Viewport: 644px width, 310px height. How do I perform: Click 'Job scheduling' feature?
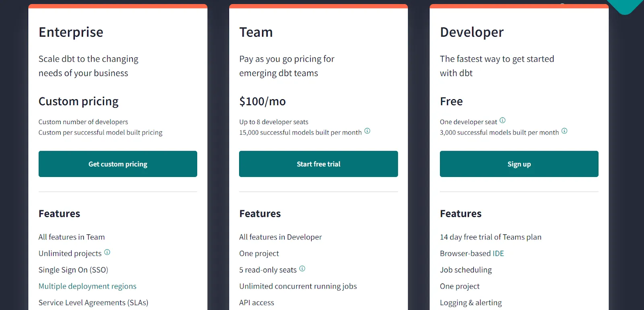click(466, 270)
